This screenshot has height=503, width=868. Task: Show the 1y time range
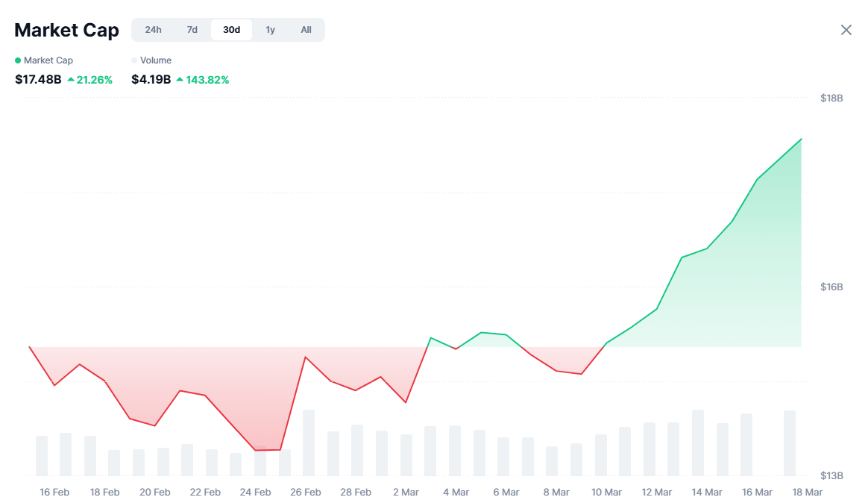[271, 30]
